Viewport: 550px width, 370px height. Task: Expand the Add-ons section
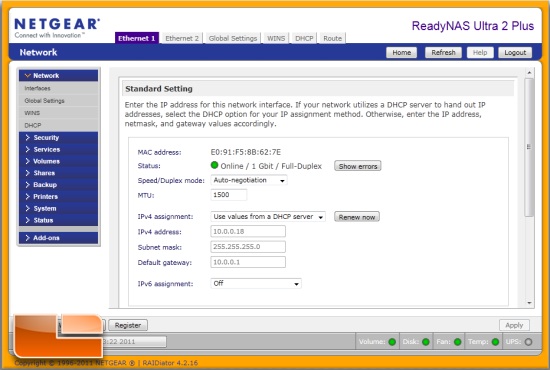[59, 238]
